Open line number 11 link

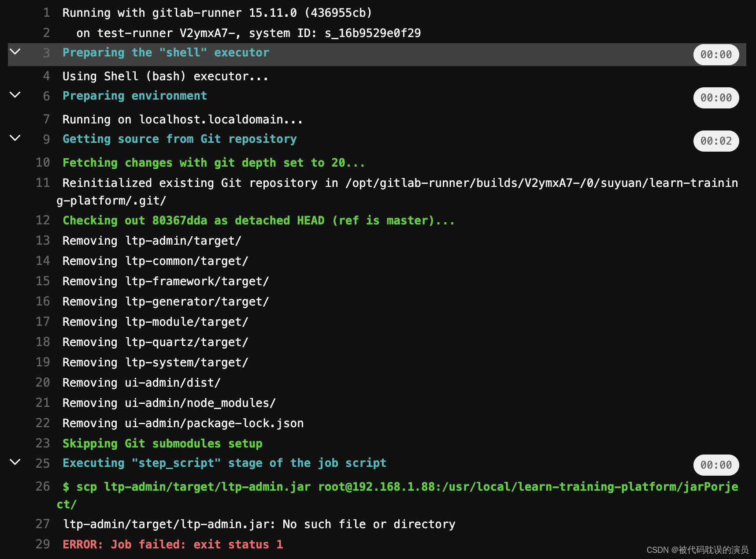pos(43,183)
